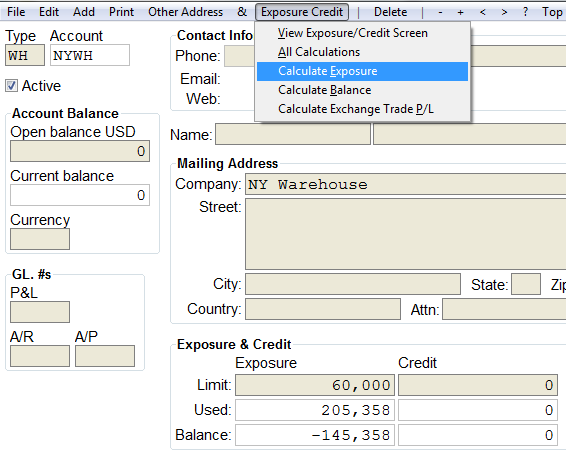Screen dimensions: 566x457
Task: Click the Country field
Action: 323,309
